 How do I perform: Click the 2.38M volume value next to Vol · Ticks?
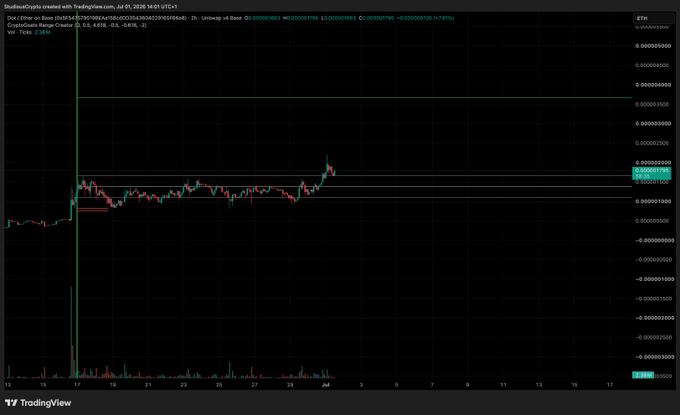42,32
